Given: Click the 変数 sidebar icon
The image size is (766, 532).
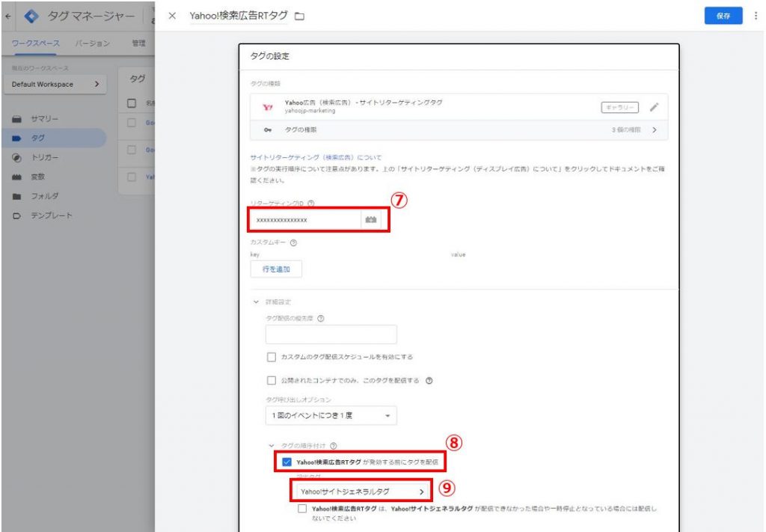Looking at the screenshot, I should (16, 177).
